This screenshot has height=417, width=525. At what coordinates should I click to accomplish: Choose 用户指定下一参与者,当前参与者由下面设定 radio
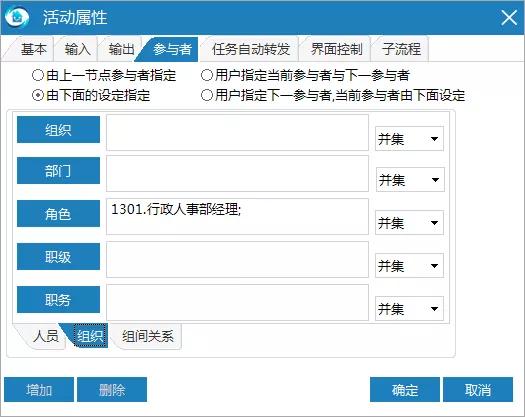[x=333, y=95]
